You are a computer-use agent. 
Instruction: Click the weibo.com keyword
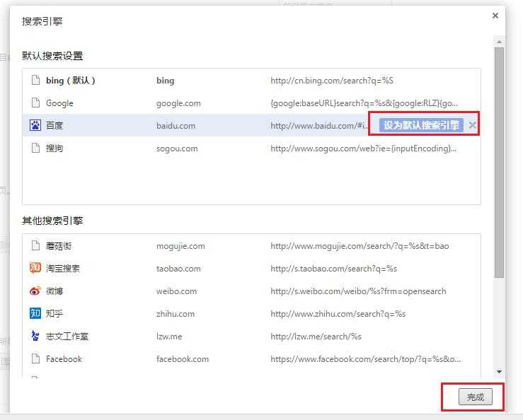click(176, 291)
